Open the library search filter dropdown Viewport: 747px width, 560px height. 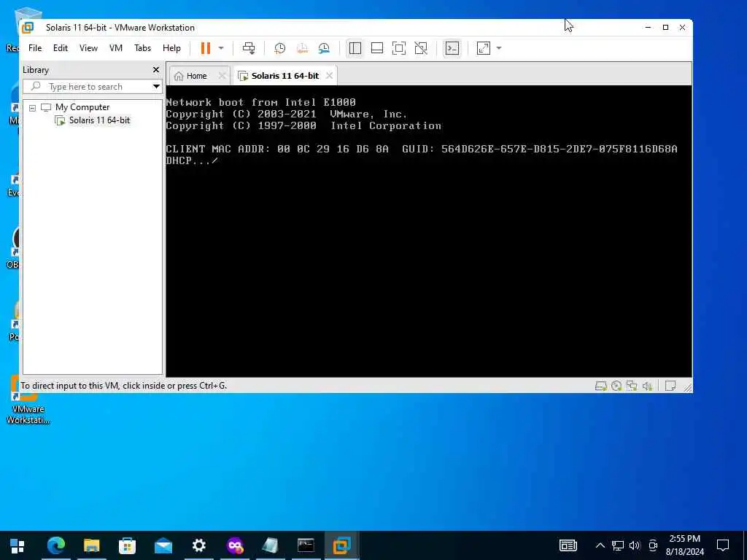(x=156, y=87)
